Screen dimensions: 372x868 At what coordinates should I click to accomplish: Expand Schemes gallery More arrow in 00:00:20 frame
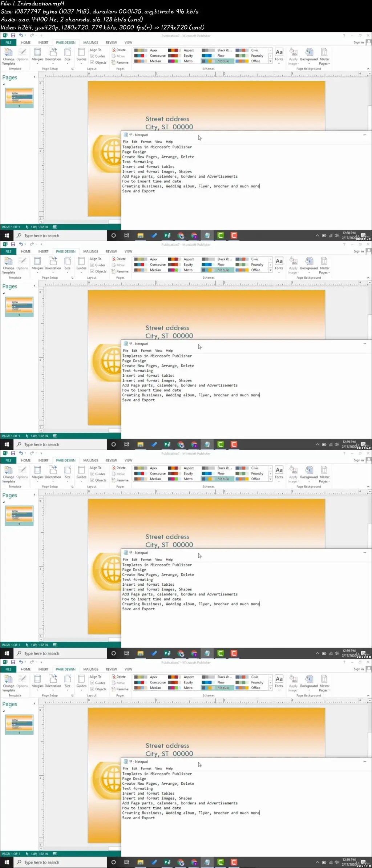(x=270, y=61)
